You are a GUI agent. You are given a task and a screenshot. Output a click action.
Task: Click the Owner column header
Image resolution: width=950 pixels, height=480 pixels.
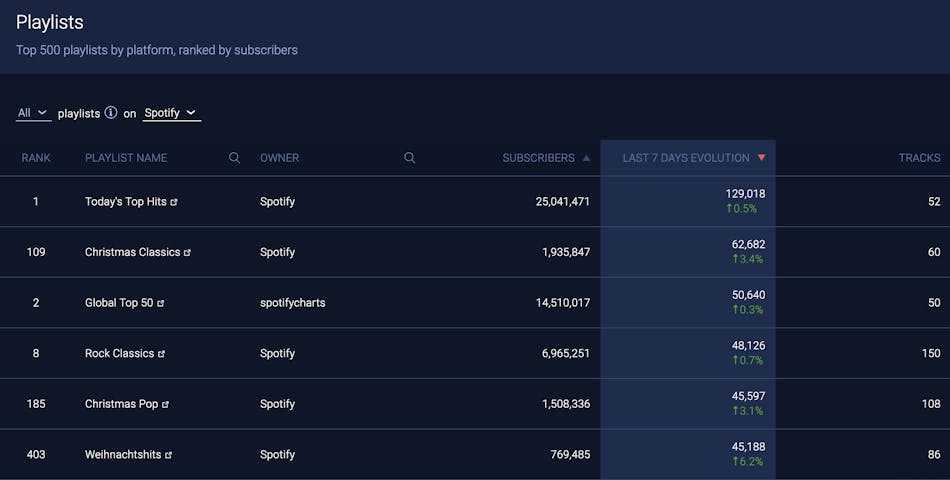(279, 158)
